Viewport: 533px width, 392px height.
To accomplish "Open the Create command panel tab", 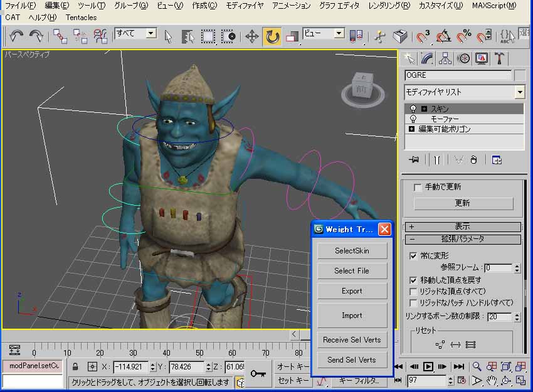I will (410, 59).
